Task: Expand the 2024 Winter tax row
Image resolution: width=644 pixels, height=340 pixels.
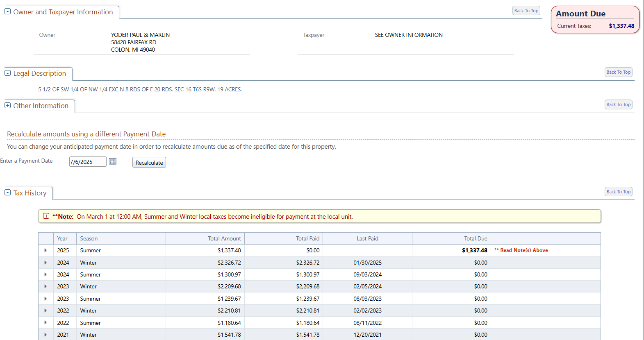Action: point(46,263)
